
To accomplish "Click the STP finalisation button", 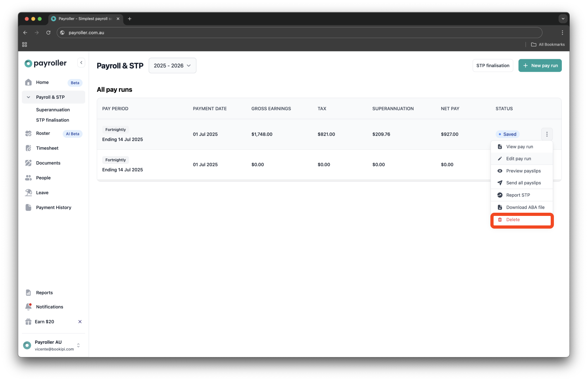I will point(493,66).
